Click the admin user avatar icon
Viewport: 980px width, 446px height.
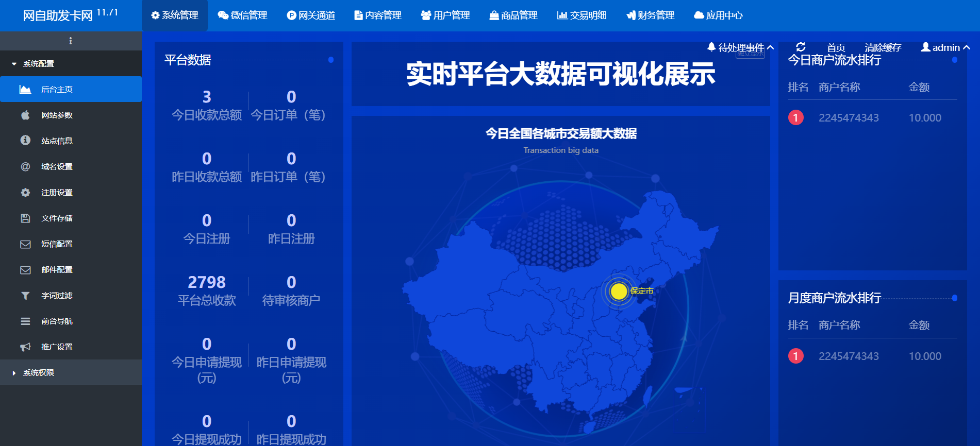coord(926,47)
